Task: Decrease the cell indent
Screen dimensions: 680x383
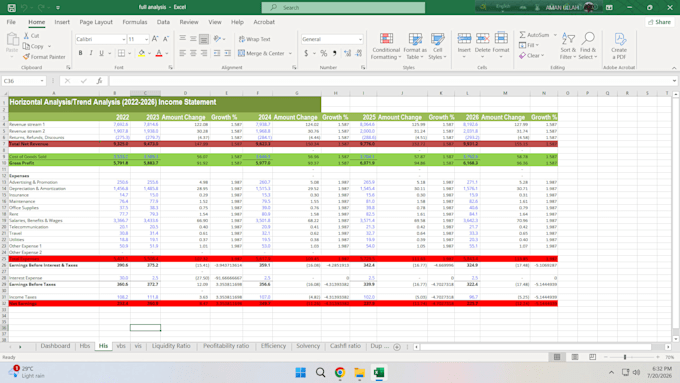Action: (217, 53)
